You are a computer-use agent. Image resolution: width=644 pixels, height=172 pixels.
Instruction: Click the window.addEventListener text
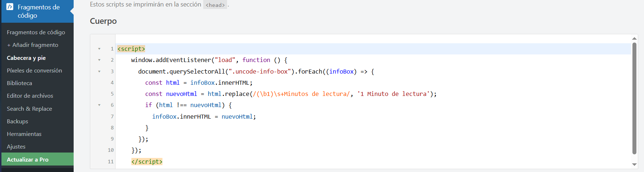(171, 60)
